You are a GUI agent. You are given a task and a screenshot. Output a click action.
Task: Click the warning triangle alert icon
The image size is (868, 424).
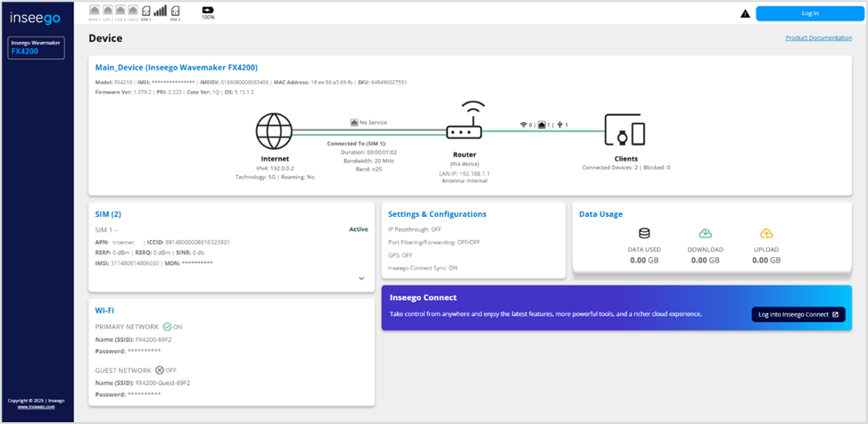pos(745,14)
